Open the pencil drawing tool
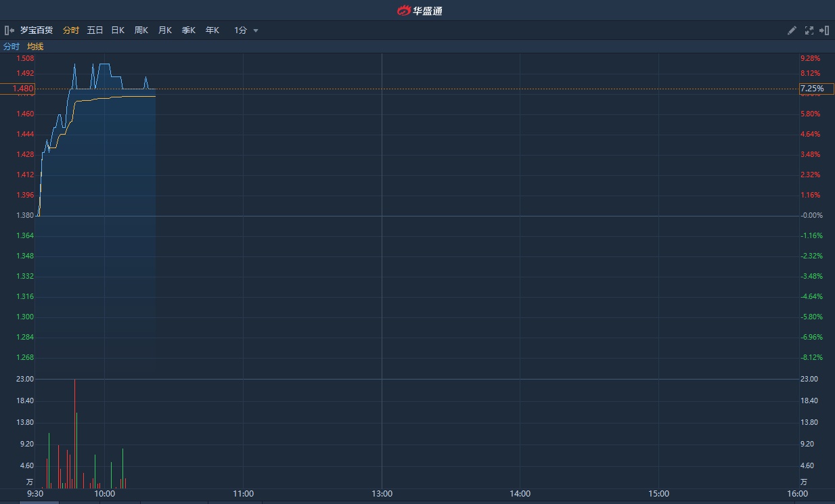 [792, 30]
